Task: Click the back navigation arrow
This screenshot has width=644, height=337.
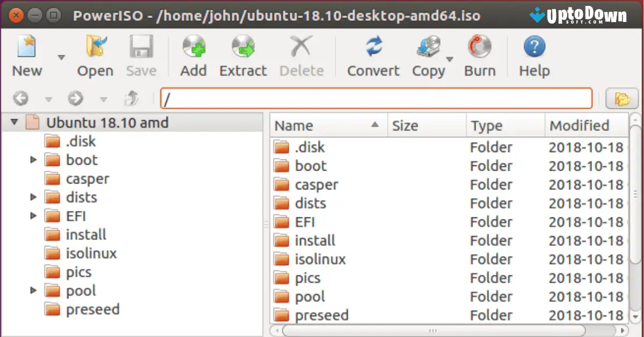Action: 20,98
